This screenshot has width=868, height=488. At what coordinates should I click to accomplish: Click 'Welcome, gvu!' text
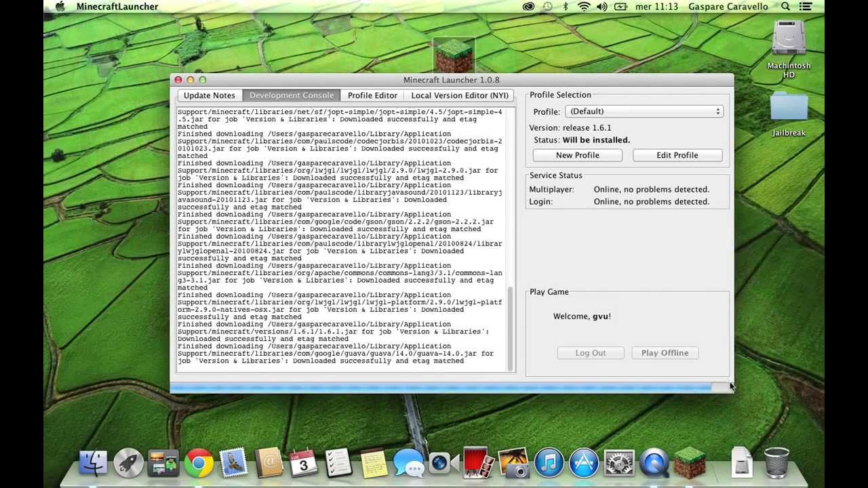[x=582, y=317]
